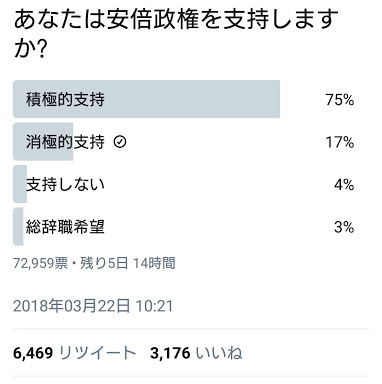The image size is (382, 384).
Task: Click the 3% result value
Action: 344,227
